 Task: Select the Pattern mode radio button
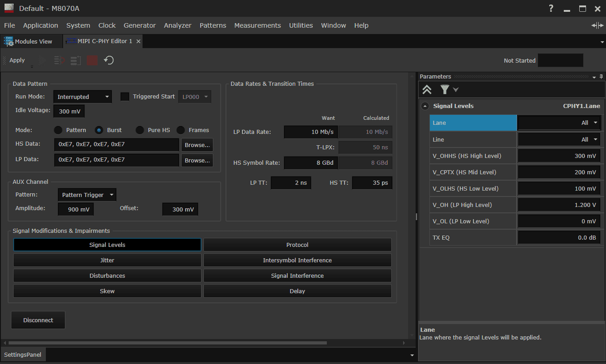(x=58, y=130)
